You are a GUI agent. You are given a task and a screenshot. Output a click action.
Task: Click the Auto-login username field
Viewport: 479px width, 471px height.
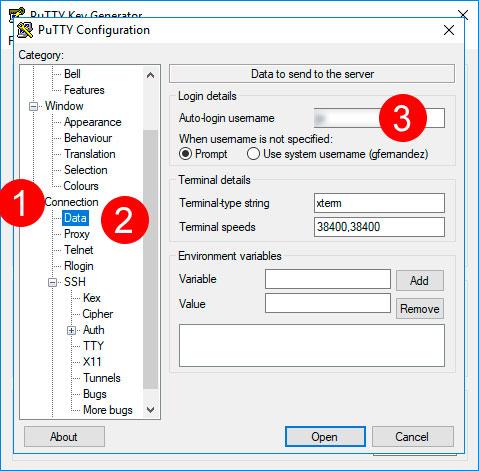pos(379,118)
